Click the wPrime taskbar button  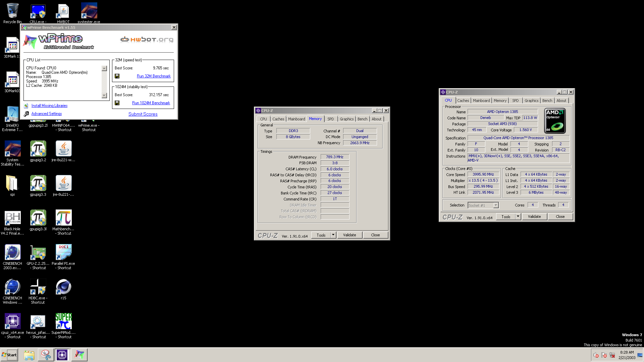click(79, 355)
